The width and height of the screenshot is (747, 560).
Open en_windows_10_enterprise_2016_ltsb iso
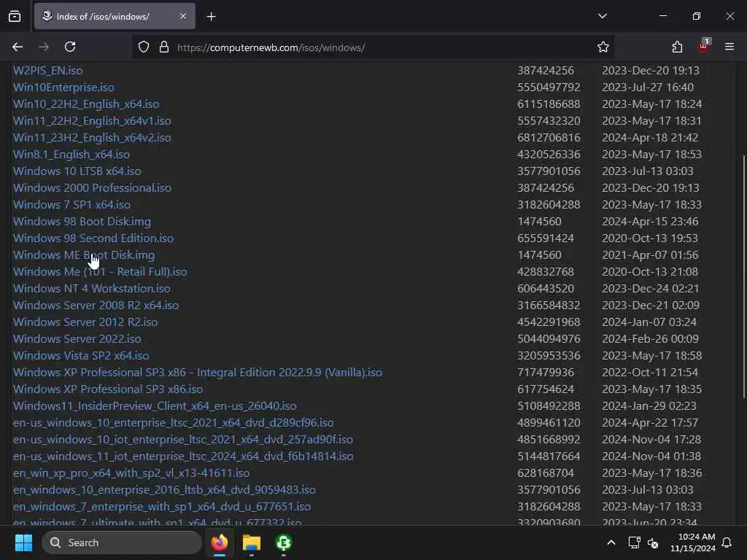click(164, 489)
